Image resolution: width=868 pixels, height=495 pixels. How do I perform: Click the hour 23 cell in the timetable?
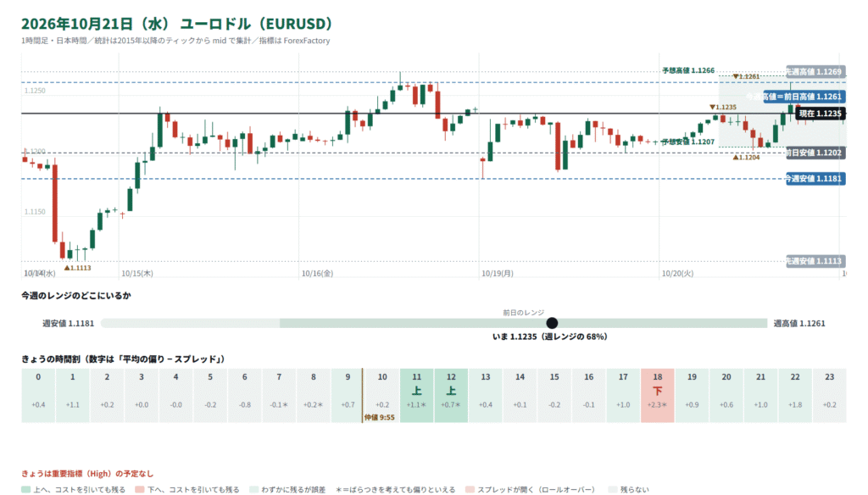pos(829,395)
